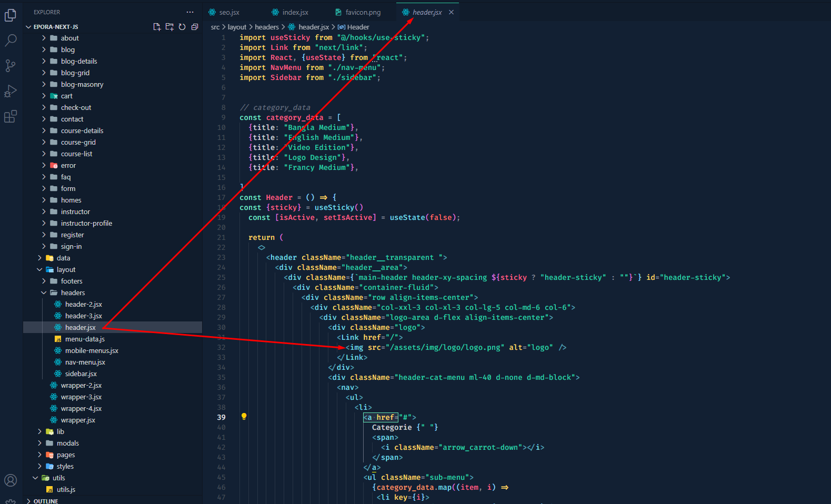This screenshot has height=504, width=831.
Task: Open the Source Control view
Action: (11, 66)
